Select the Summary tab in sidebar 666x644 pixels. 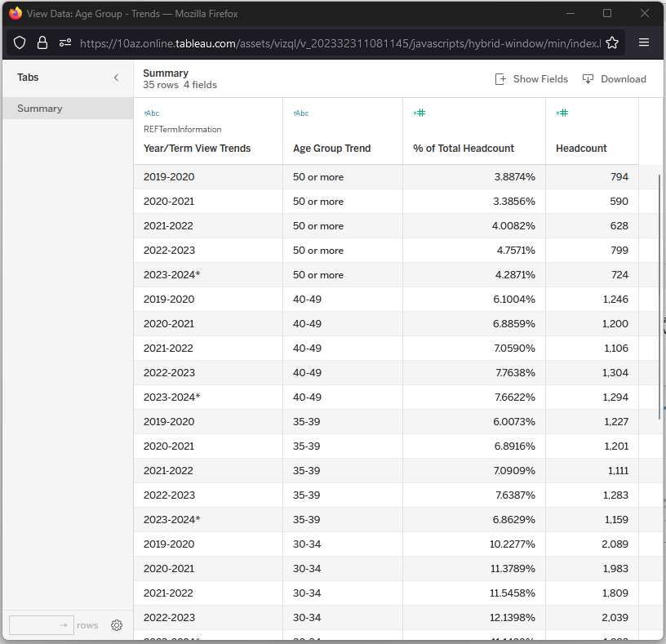(40, 109)
